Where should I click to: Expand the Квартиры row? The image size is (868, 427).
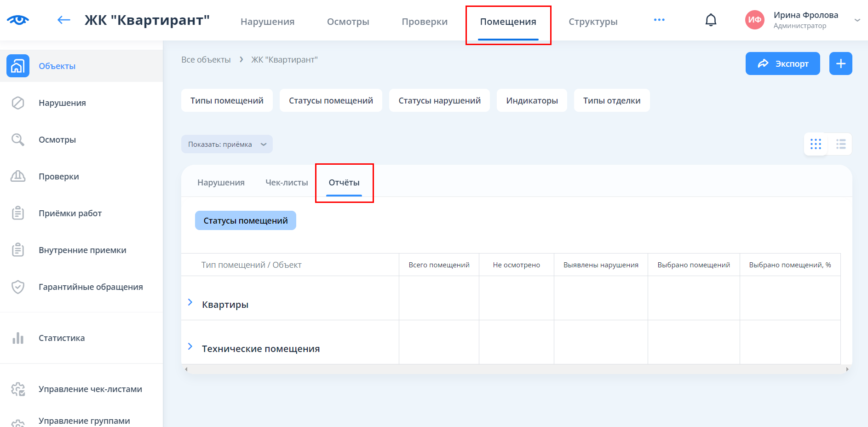(x=190, y=302)
